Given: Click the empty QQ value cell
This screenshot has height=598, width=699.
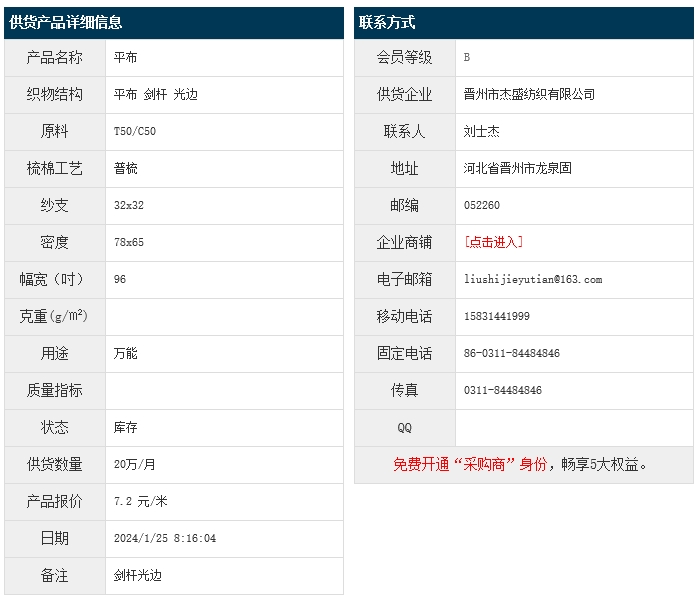Looking at the screenshot, I should click(574, 427).
